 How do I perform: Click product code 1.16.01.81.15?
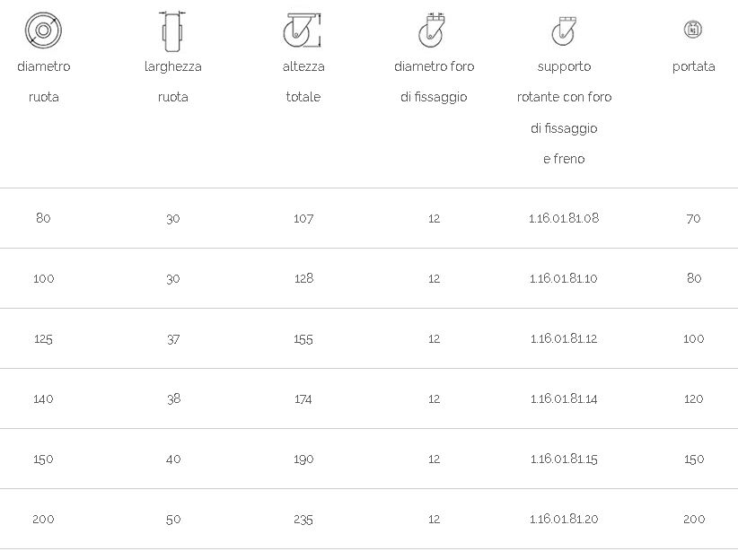click(564, 459)
